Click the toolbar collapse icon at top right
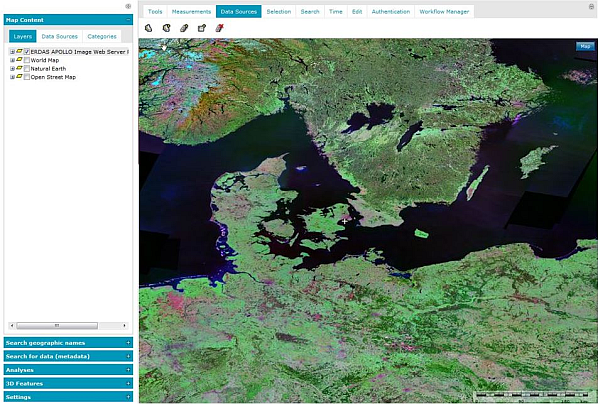This screenshot has height=404, width=600. tap(591, 7)
